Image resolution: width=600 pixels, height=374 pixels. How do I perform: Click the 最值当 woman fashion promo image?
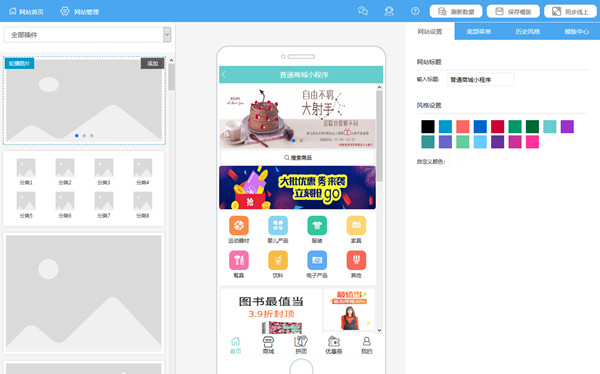pos(349,309)
